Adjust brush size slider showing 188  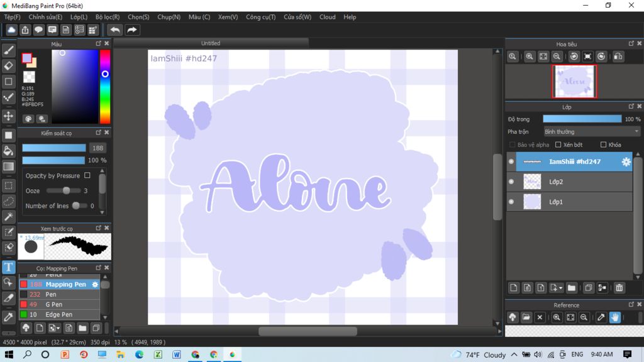pos(54,148)
